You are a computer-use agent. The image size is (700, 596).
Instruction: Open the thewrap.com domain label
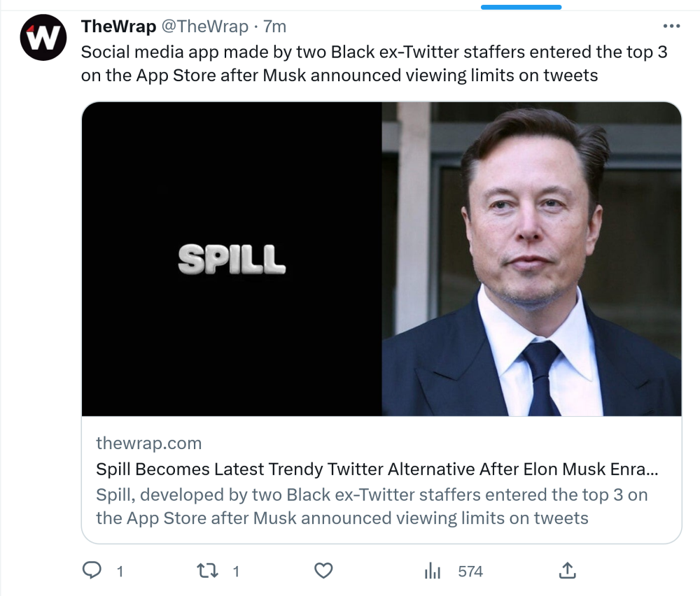coord(148,443)
